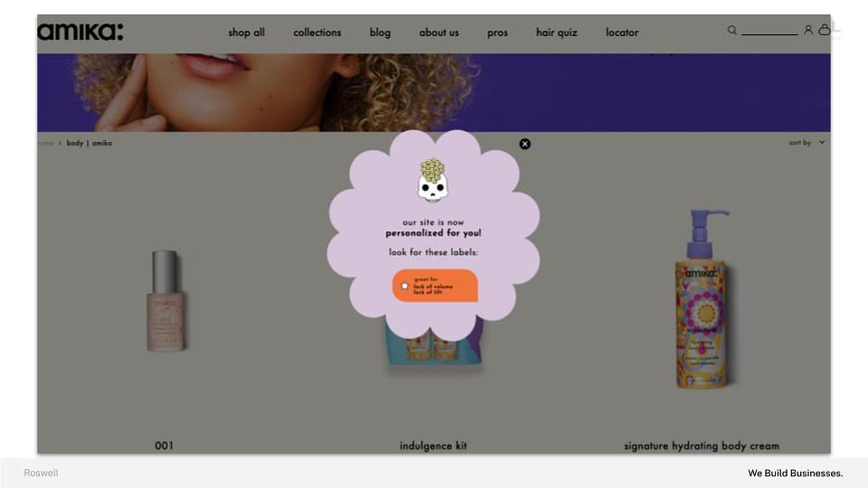Open the locator page
Viewport: 868px width, 488px height.
click(622, 33)
